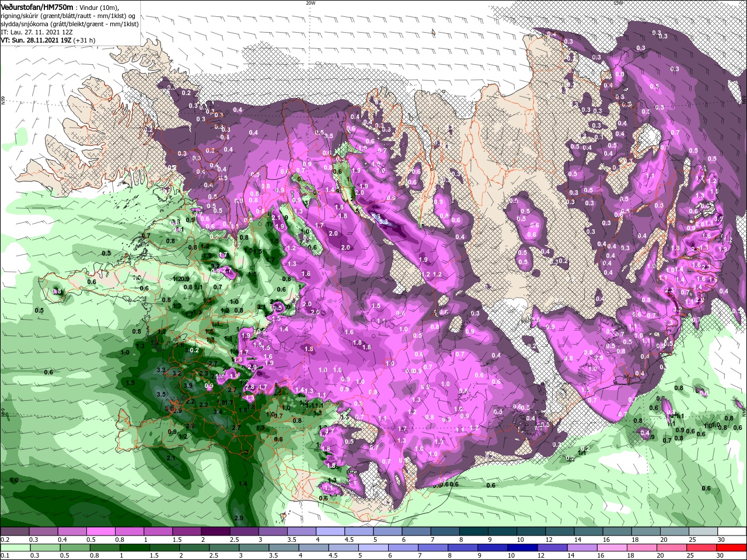747x560 pixels.
Task: Click the '20W' longitude label on the map
Action: pyautogui.click(x=310, y=3)
